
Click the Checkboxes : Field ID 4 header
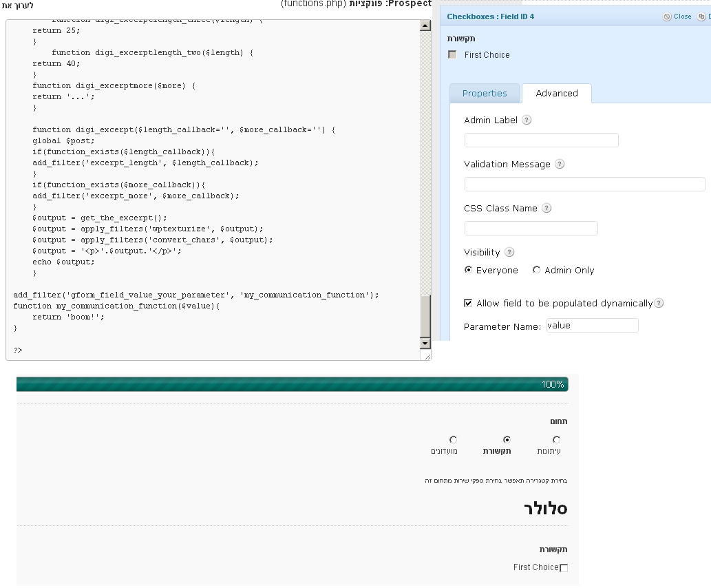tap(490, 17)
